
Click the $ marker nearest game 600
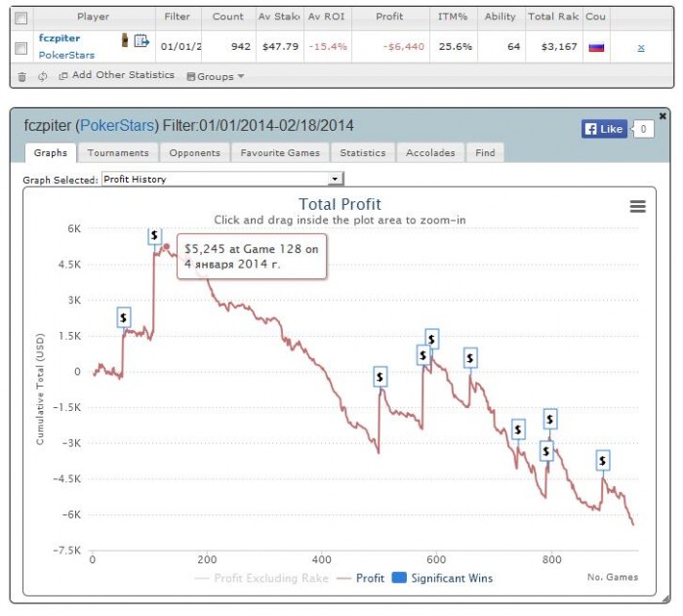tap(431, 339)
